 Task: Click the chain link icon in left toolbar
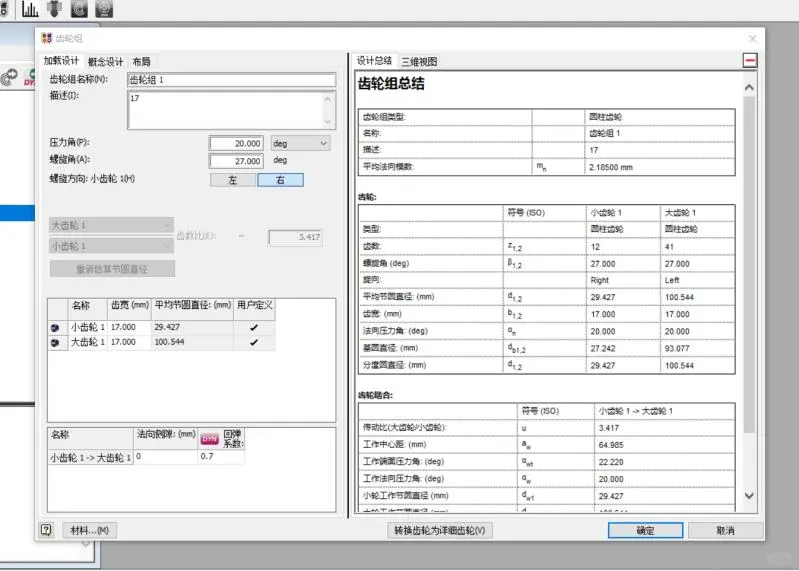coord(9,77)
